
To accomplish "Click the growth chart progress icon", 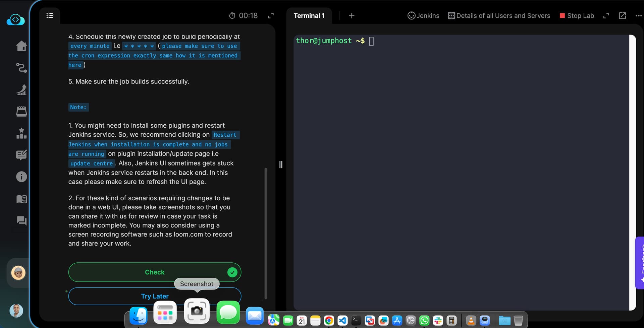I will click(21, 90).
